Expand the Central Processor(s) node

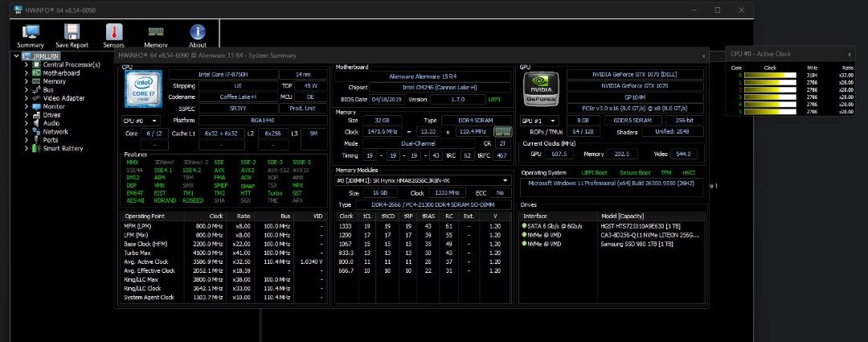26,65
